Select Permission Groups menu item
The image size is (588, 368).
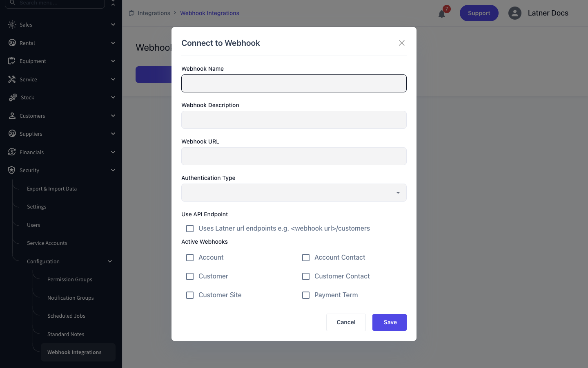(70, 280)
